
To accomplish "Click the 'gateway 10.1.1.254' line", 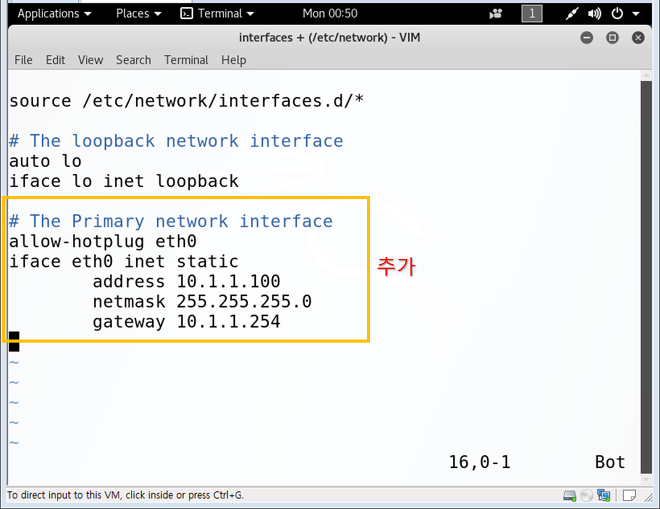I will pyautogui.click(x=186, y=322).
